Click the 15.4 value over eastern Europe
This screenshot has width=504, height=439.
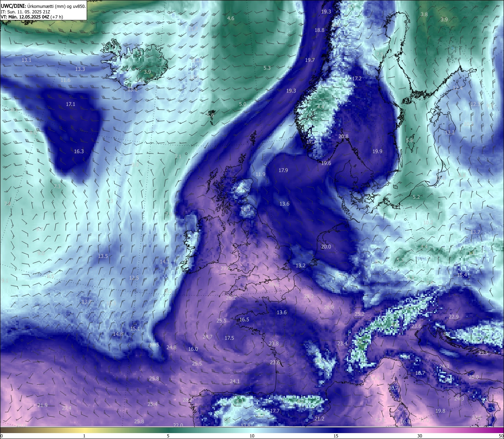coord(462,275)
